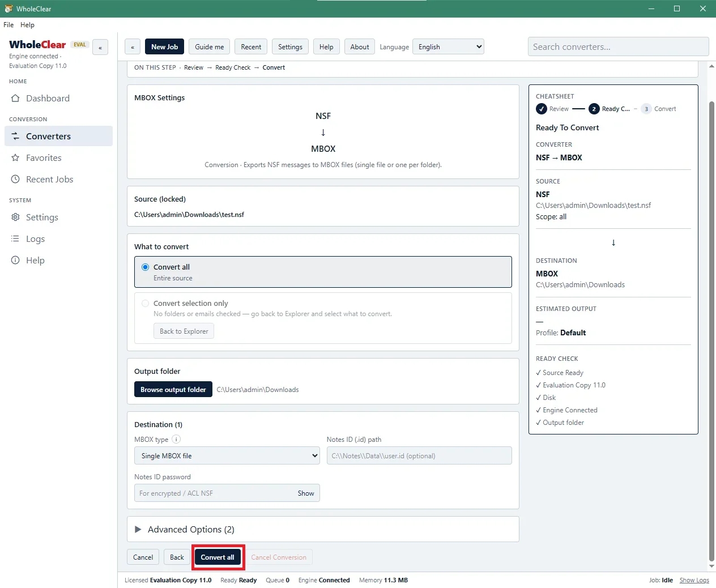716x588 pixels.
Task: Click the Profile: Default text
Action: pyautogui.click(x=561, y=333)
